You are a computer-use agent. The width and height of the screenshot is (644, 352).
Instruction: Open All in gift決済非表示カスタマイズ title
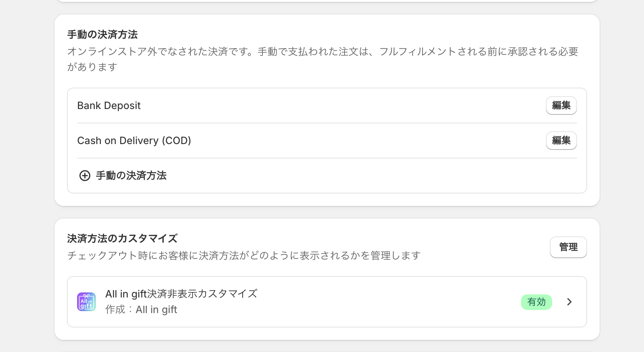click(x=181, y=294)
